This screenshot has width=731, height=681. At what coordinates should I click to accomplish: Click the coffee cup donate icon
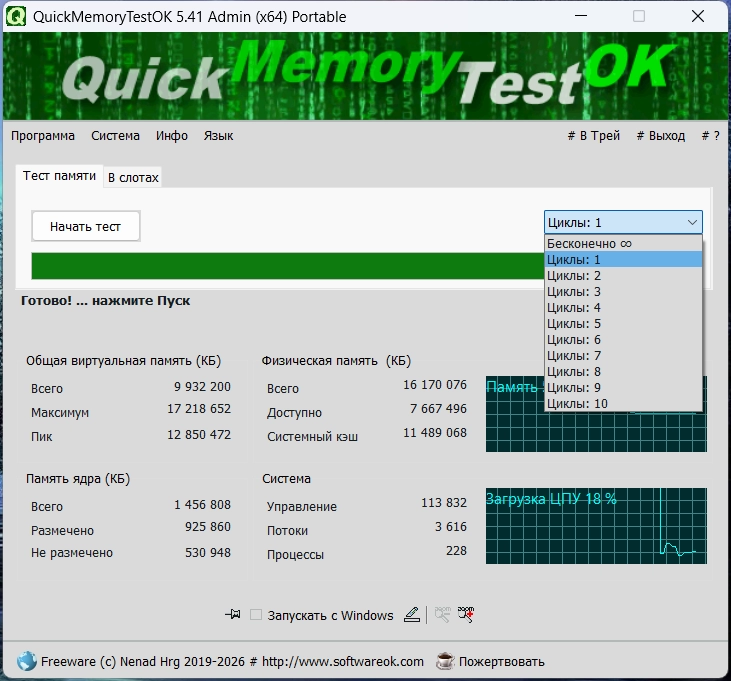click(x=445, y=661)
